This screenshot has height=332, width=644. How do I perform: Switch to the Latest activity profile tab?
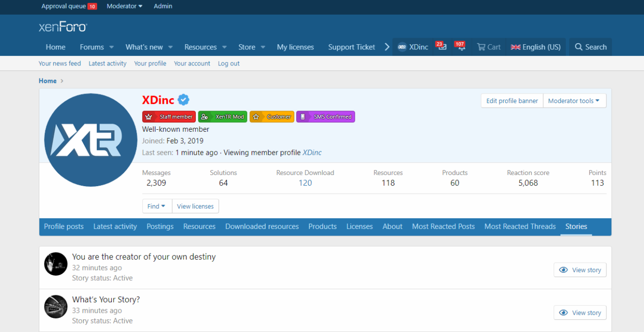115,226
